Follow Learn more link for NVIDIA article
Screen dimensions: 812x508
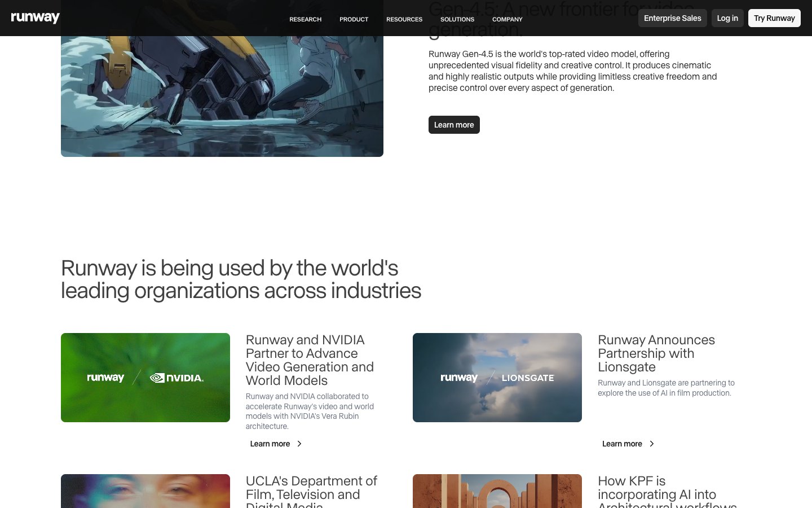[270, 444]
